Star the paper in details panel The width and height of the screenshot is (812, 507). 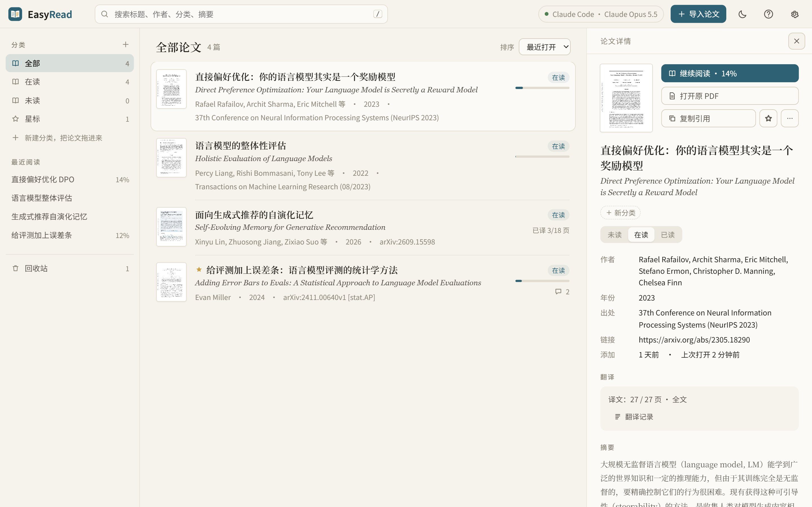click(768, 118)
